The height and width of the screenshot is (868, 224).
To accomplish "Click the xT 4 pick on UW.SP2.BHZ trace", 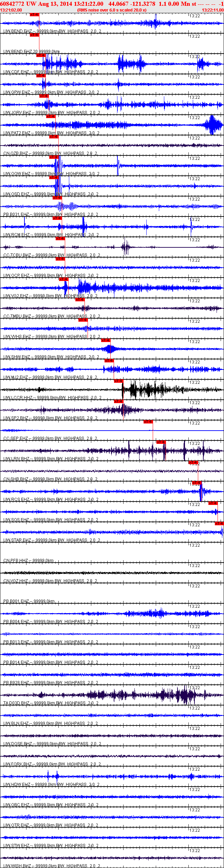I will (x=118, y=401).
